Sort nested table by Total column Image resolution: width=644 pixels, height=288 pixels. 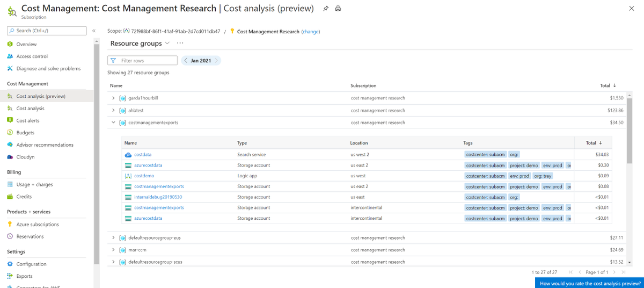coord(594,143)
